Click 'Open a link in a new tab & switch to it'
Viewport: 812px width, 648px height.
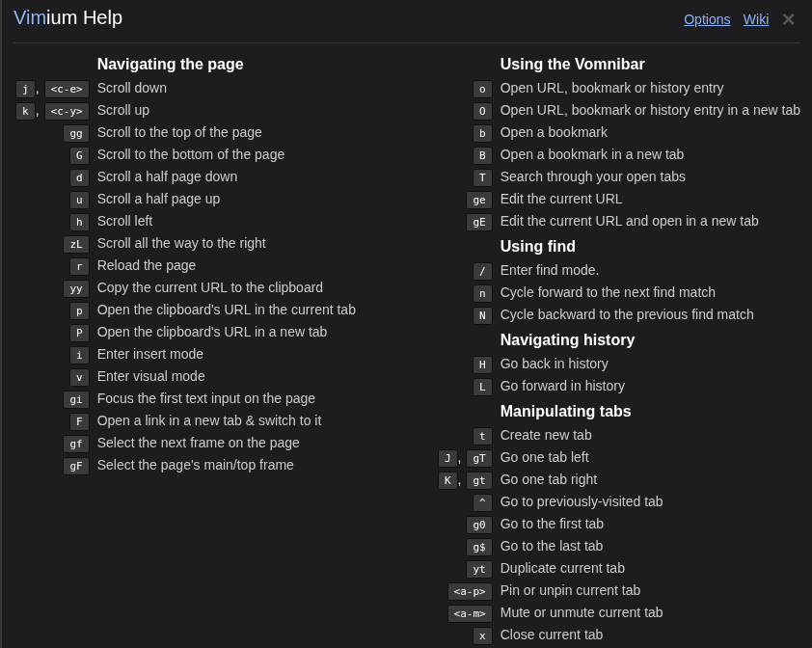pyautogui.click(x=209, y=420)
